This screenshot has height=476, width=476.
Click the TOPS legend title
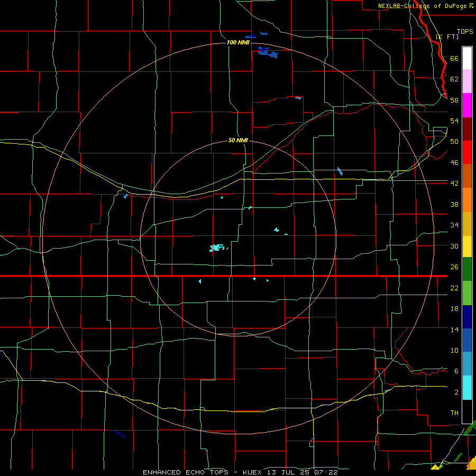click(465, 31)
